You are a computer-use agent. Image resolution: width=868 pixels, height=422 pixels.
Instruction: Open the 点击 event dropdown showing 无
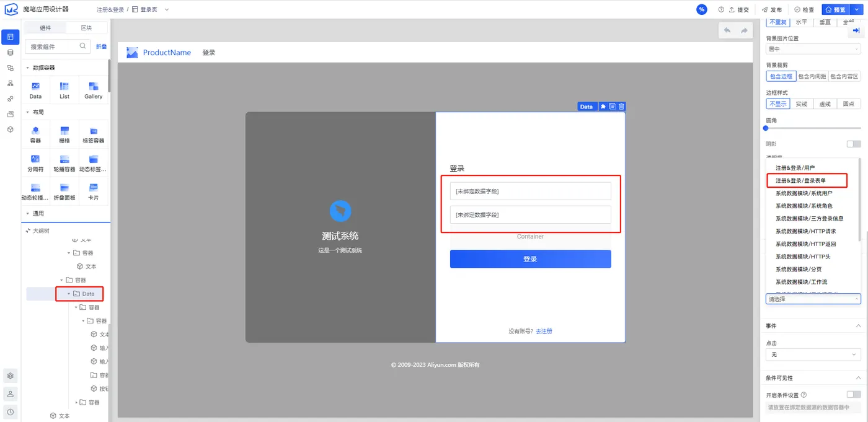tap(813, 354)
